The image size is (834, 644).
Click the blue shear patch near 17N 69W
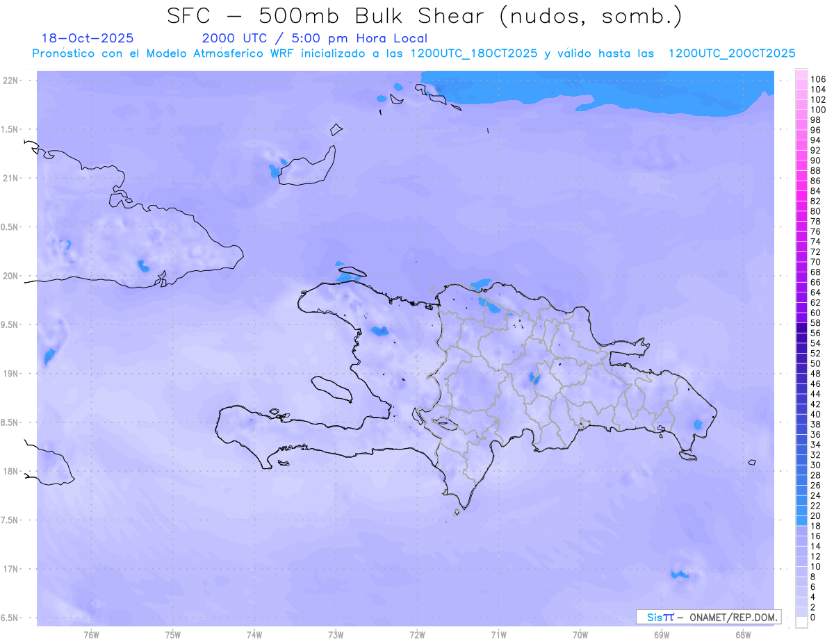pos(679,575)
